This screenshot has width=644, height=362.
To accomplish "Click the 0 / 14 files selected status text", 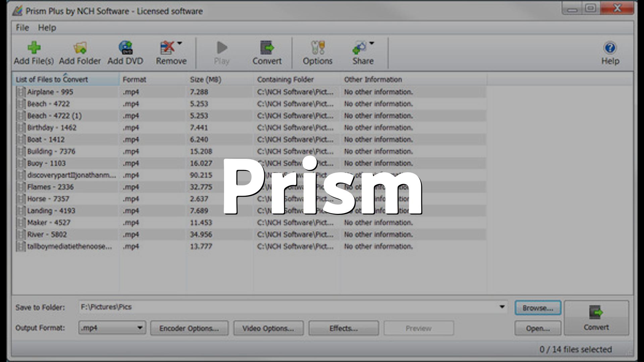I will (x=576, y=349).
